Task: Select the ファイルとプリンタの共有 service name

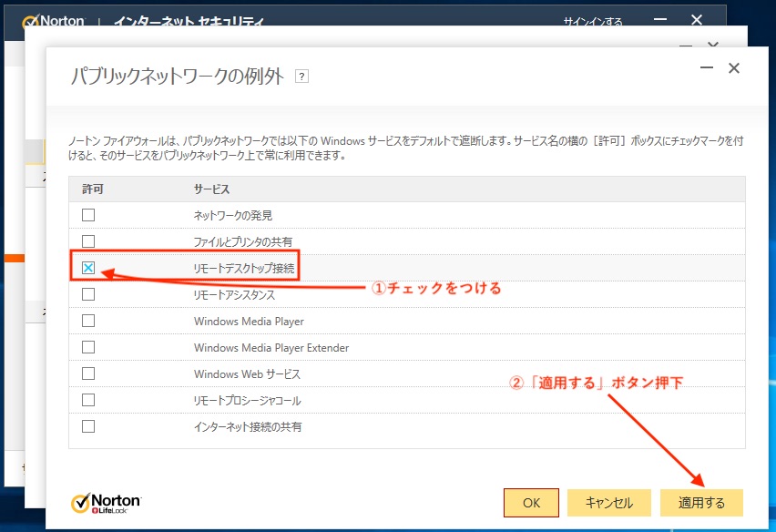Action: click(243, 241)
